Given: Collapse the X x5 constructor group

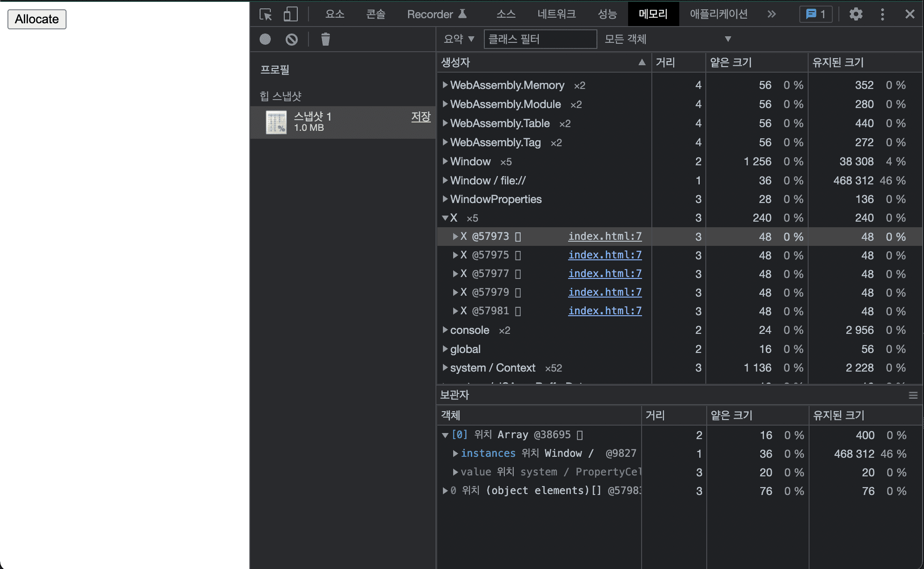Looking at the screenshot, I should 445,217.
